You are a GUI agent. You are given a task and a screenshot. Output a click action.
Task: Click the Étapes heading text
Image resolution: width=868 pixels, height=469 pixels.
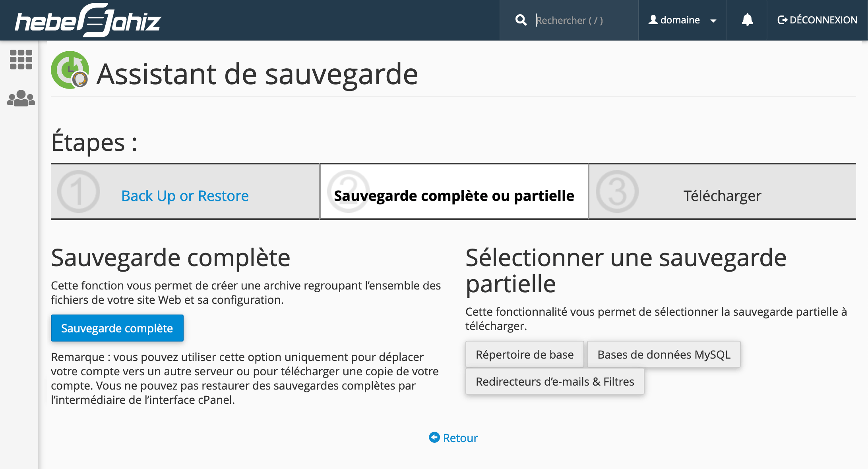click(x=94, y=142)
